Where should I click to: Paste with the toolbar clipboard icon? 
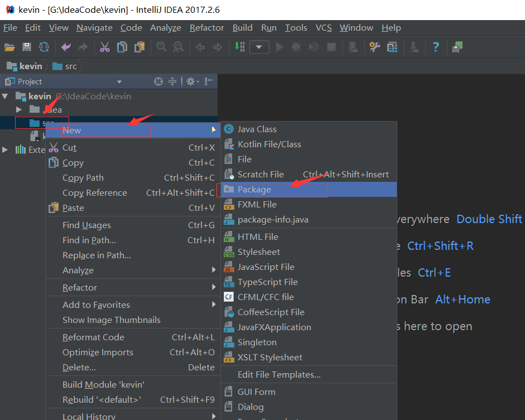point(139,47)
